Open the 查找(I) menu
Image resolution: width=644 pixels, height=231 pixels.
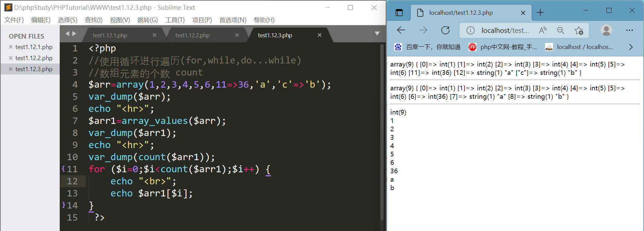click(94, 20)
